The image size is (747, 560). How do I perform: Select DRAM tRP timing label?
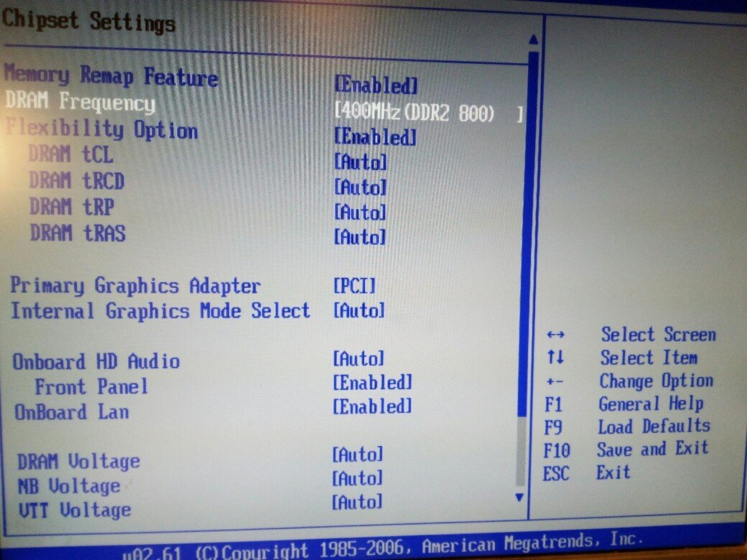point(72,207)
